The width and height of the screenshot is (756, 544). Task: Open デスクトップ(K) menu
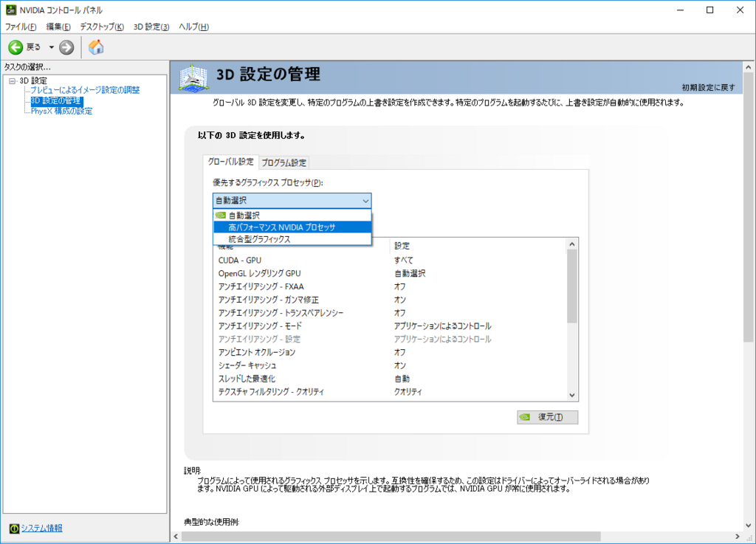[102, 27]
